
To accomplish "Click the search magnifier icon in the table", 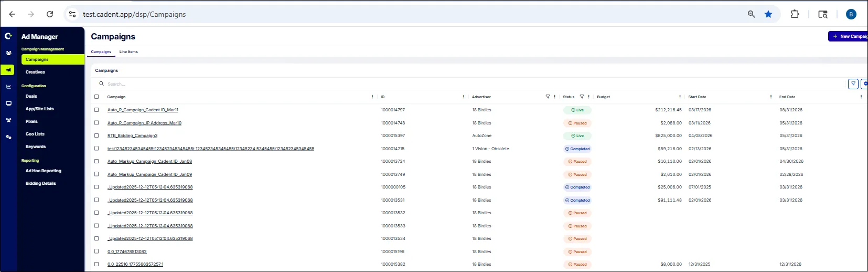I will [102, 83].
